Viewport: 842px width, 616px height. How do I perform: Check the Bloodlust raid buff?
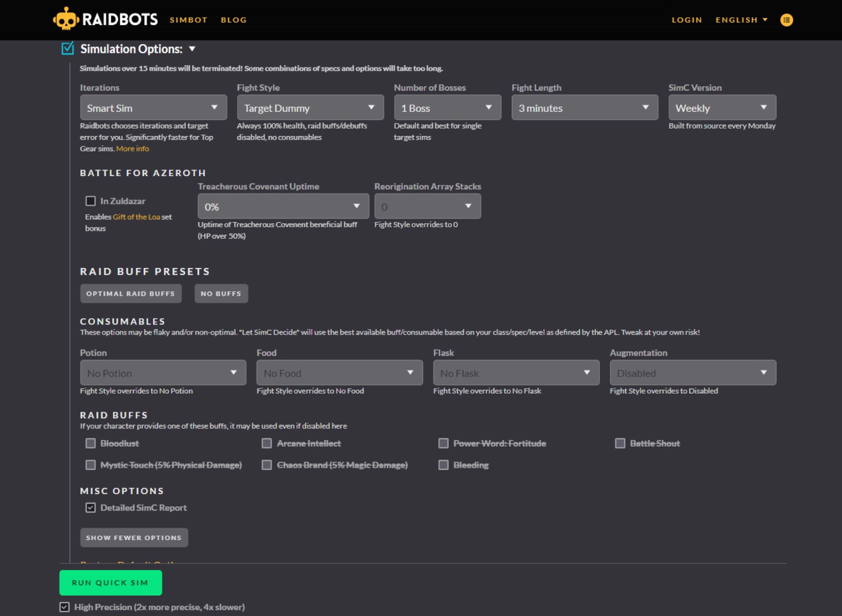coord(90,443)
